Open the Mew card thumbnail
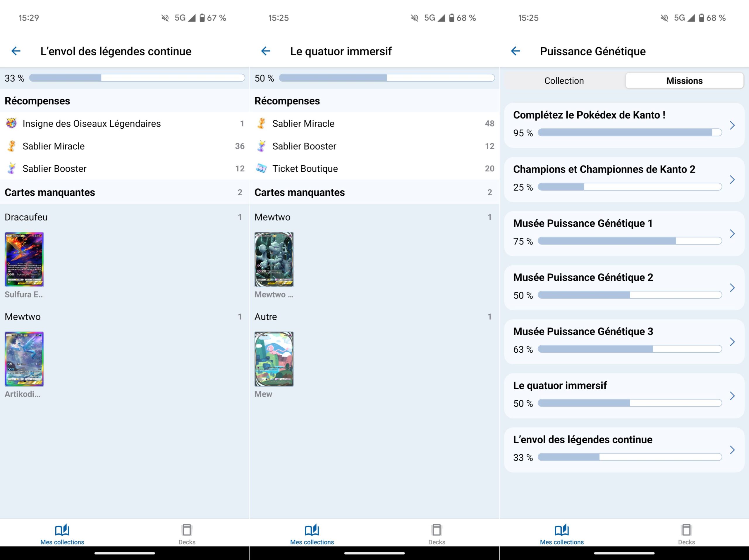This screenshot has height=560, width=749. 274,359
